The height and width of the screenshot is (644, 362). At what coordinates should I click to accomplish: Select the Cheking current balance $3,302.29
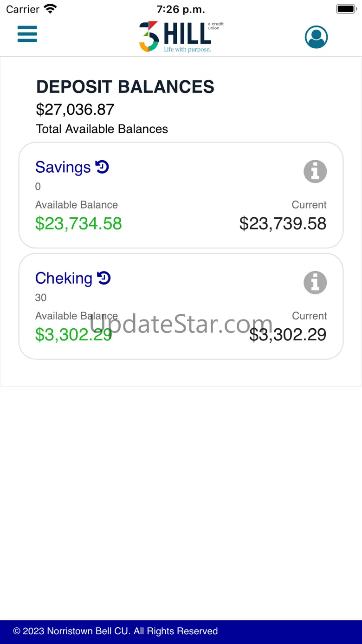[288, 335]
